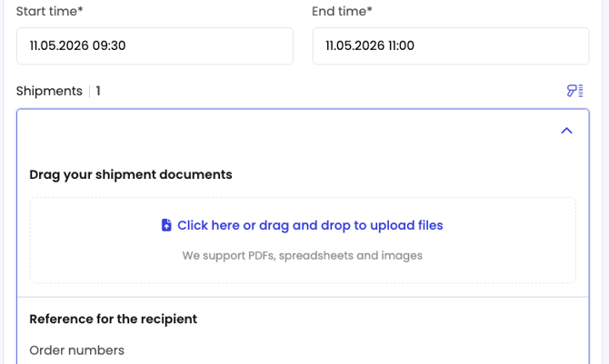Select the Shipments section label

(49, 91)
